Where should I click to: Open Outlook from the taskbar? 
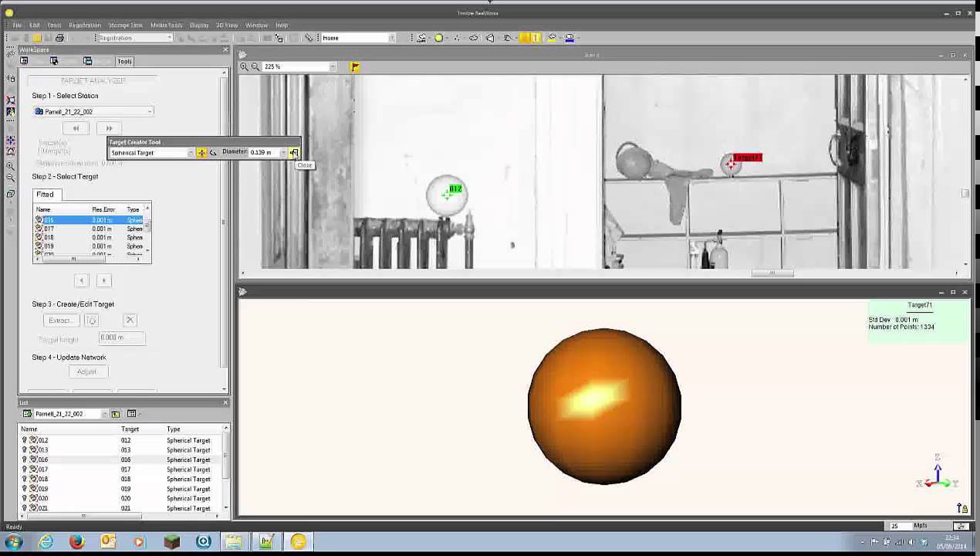[x=108, y=542]
